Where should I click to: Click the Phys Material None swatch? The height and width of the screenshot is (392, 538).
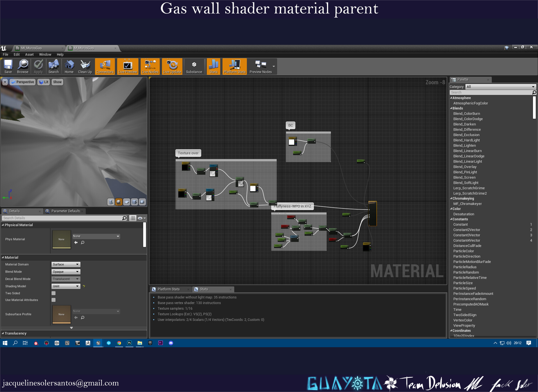coord(61,239)
